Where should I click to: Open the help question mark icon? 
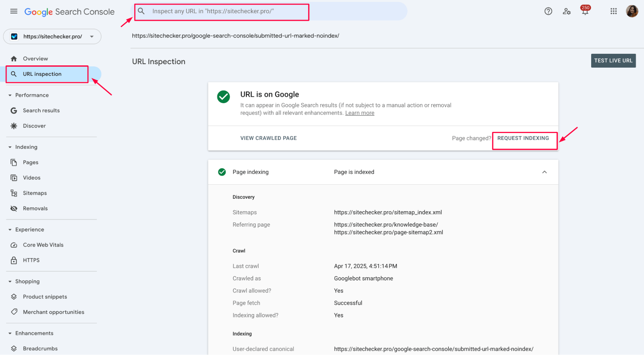[548, 11]
